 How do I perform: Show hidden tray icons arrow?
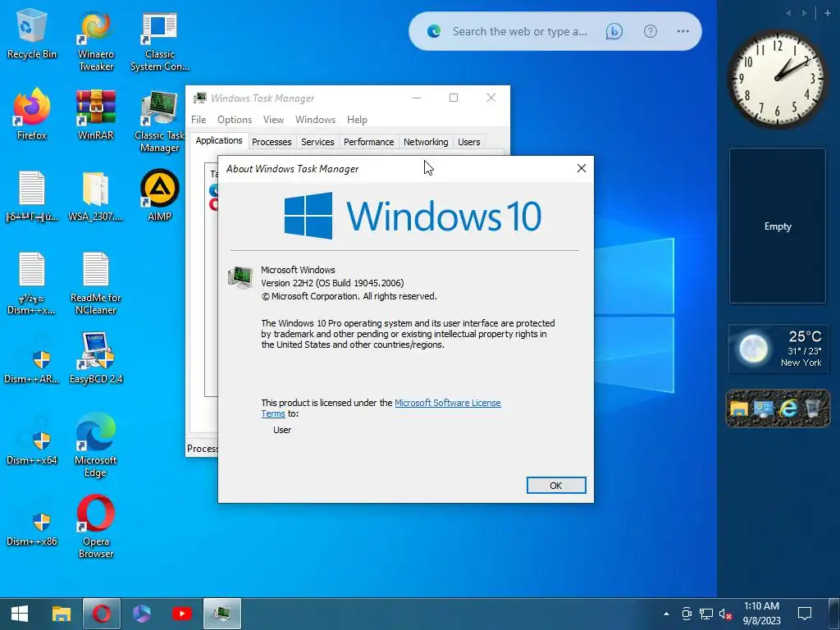pos(666,614)
